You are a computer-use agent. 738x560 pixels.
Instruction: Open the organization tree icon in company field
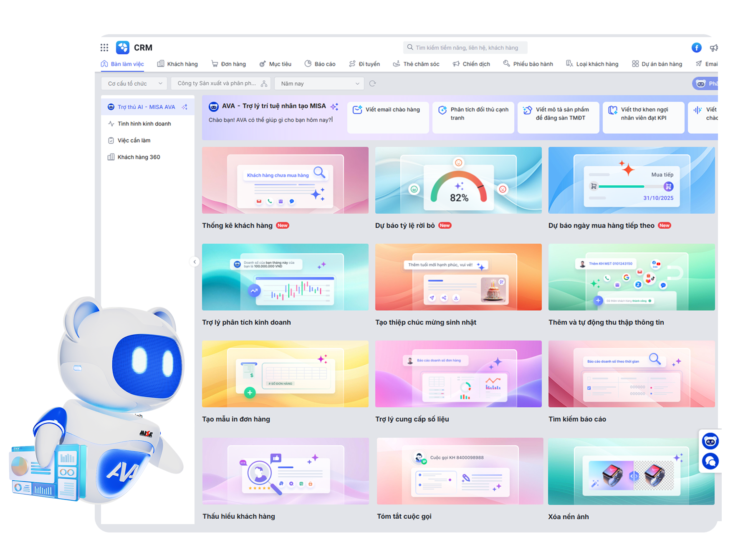[264, 83]
